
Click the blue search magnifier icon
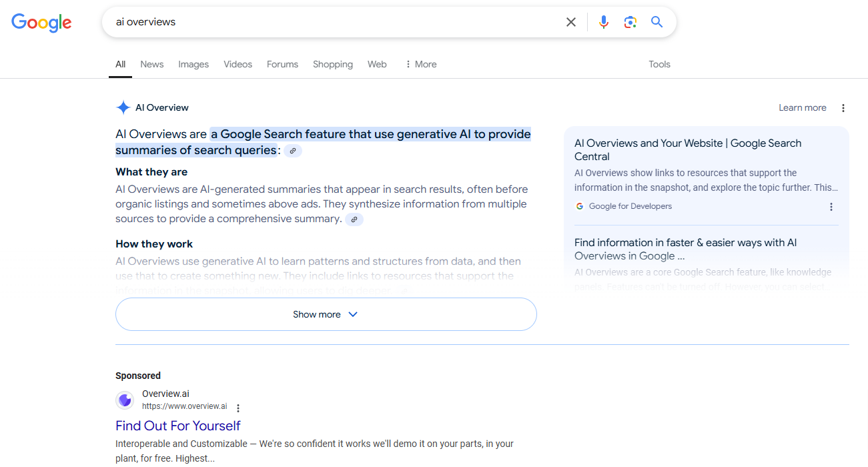tap(657, 22)
